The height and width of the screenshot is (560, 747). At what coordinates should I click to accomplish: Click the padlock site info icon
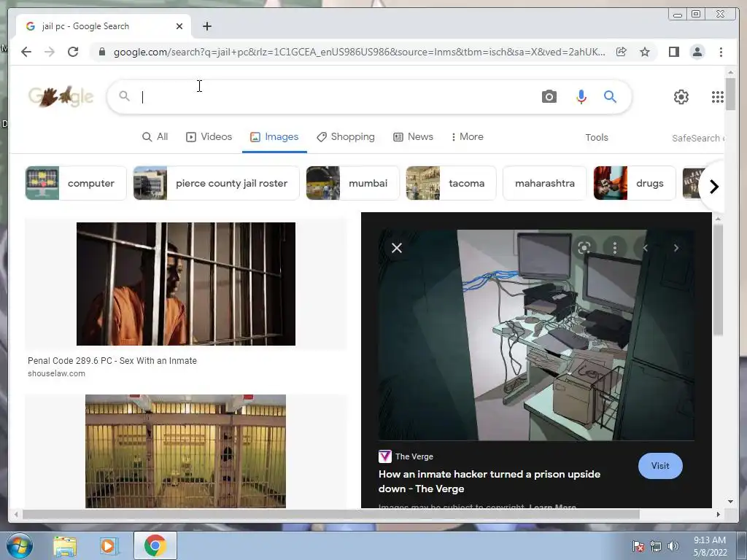click(101, 52)
